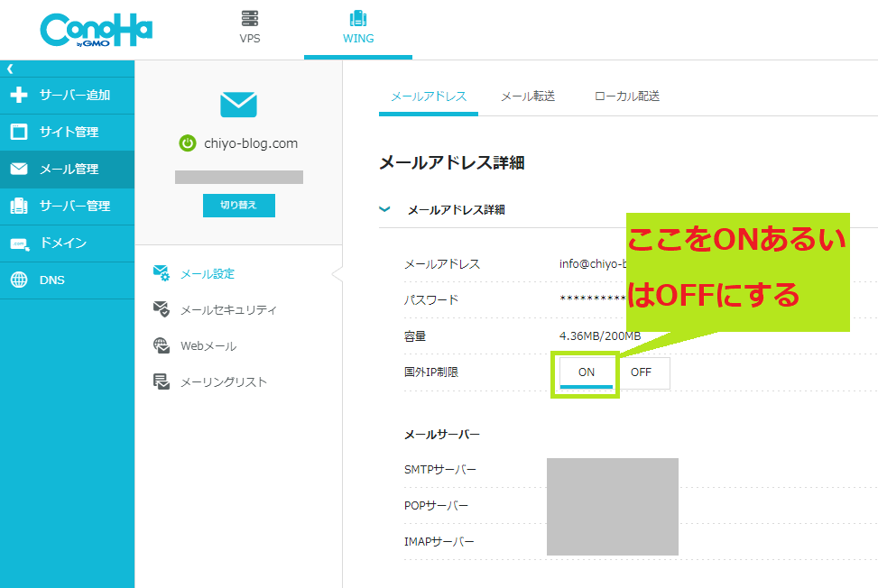
Task: Turn 国外IP制限 OFF
Action: [x=643, y=372]
